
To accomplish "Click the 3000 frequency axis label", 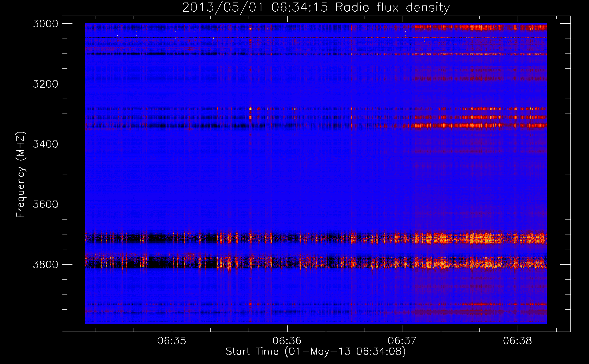I will (46, 24).
